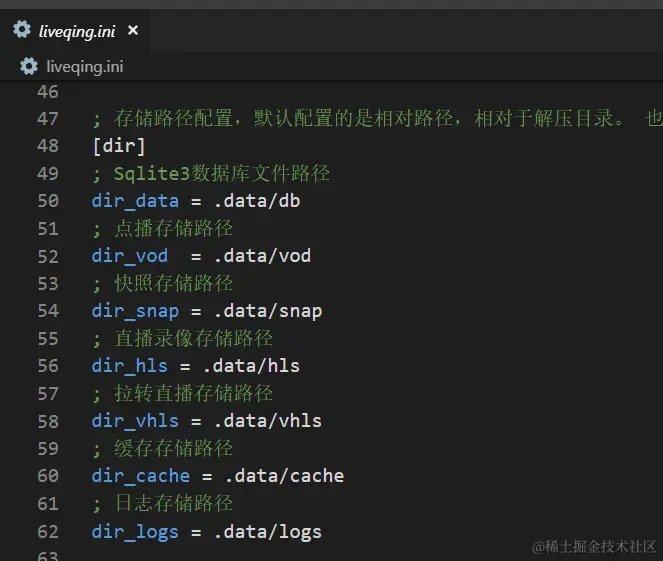663x561 pixels.
Task: Click the 拉转直播存储路径 comment
Action: (x=182, y=394)
